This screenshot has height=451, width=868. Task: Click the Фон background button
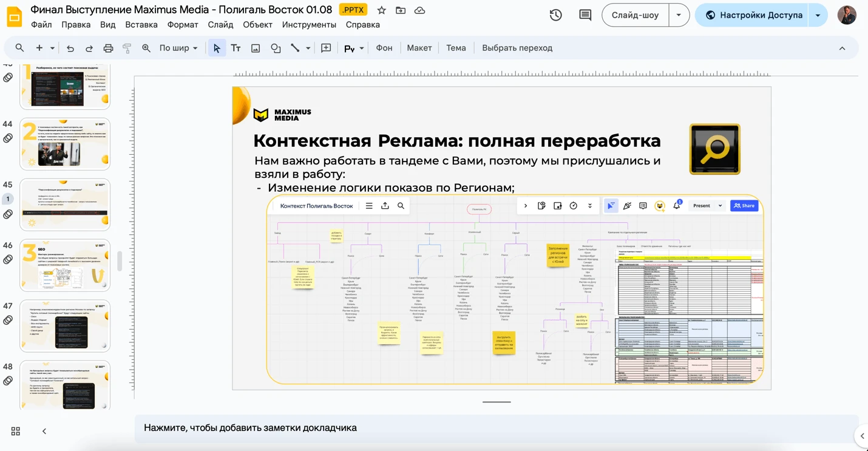384,48
